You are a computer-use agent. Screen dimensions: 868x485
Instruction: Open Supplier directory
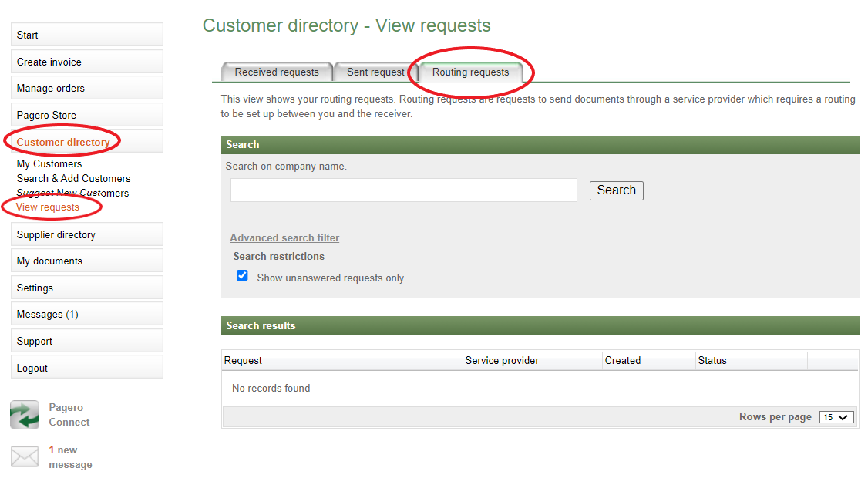(x=87, y=234)
